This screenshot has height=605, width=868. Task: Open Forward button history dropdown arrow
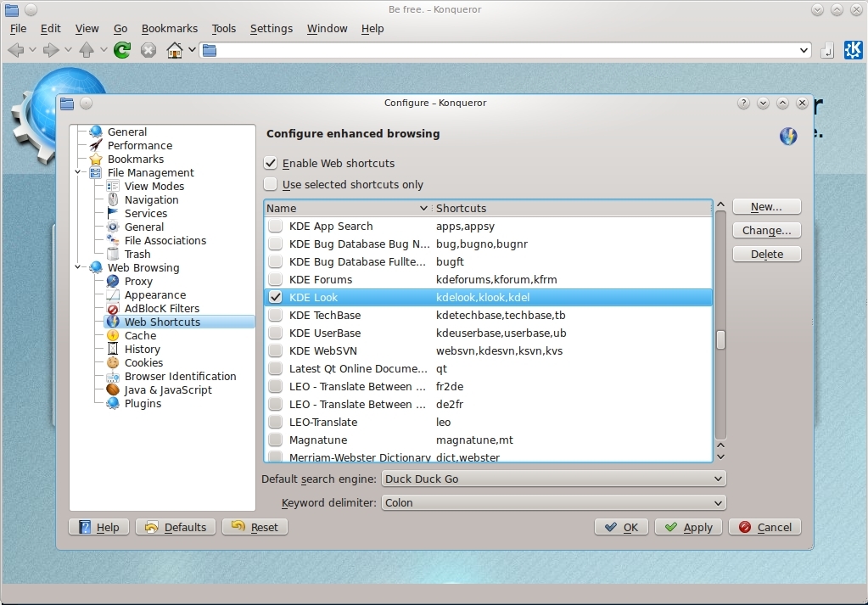coord(68,50)
